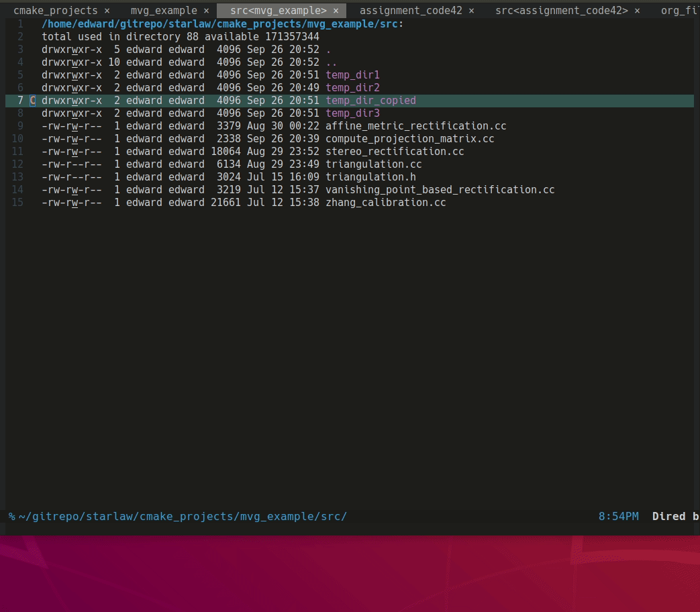The width and height of the screenshot is (700, 612).
Task: Open the temp_dir_copied directory
Action: pyautogui.click(x=370, y=101)
